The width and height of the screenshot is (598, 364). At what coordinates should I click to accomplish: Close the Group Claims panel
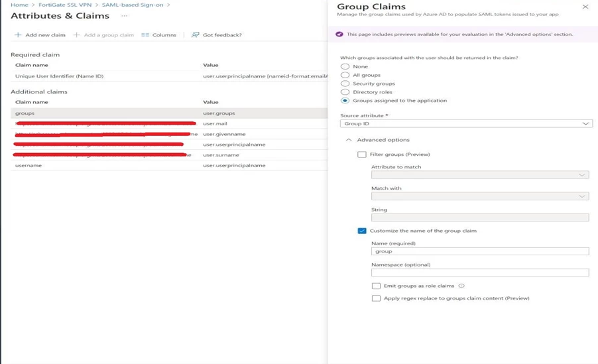[x=585, y=7]
